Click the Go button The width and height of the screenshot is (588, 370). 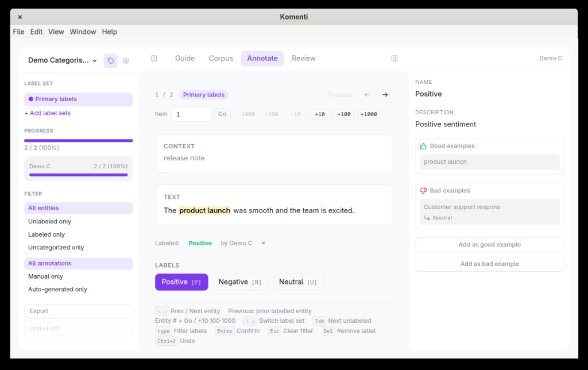click(x=222, y=114)
